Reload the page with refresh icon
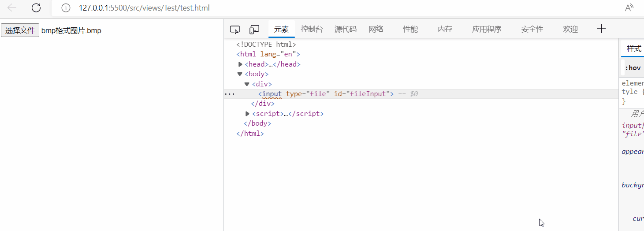The height and width of the screenshot is (231, 644). click(36, 7)
